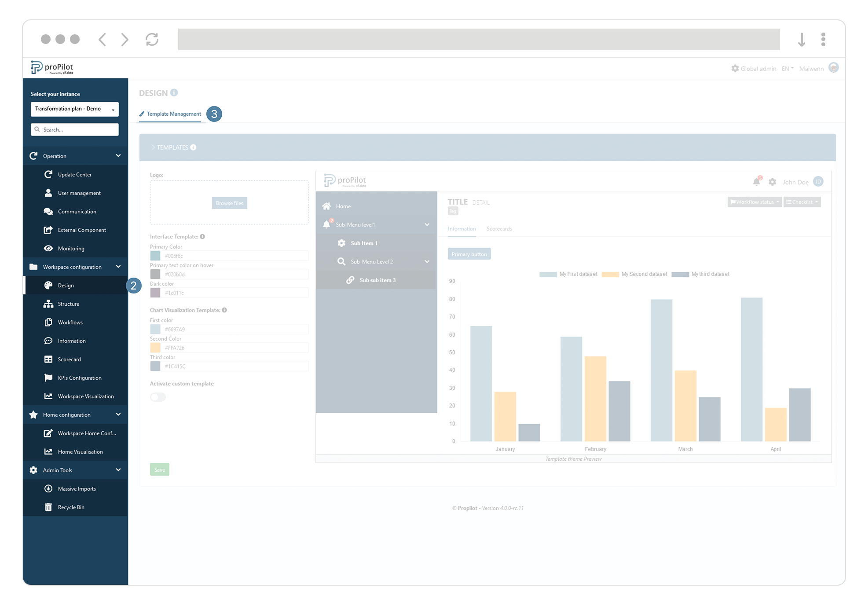
Task: Click the notification bell in preview header
Action: tap(756, 182)
